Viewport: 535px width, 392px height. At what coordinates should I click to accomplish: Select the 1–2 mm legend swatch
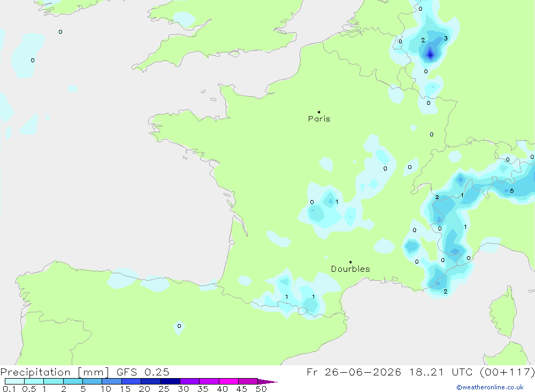[53, 381]
